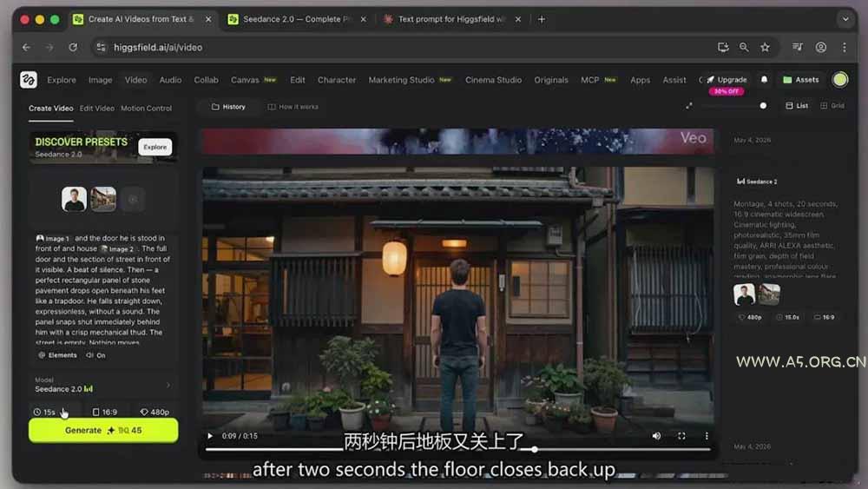Click the Upgrade button
Screen dimensions: 868x489
pos(727,80)
